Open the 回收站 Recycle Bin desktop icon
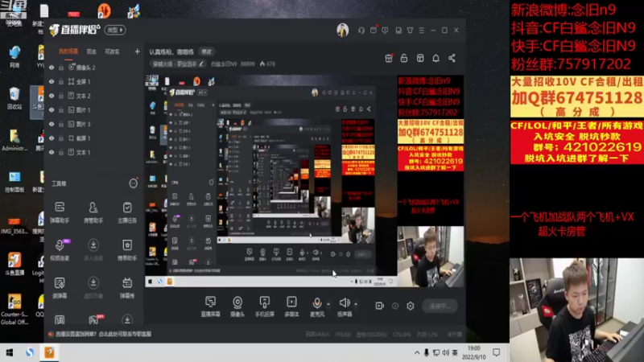The image size is (644, 362). [14, 98]
